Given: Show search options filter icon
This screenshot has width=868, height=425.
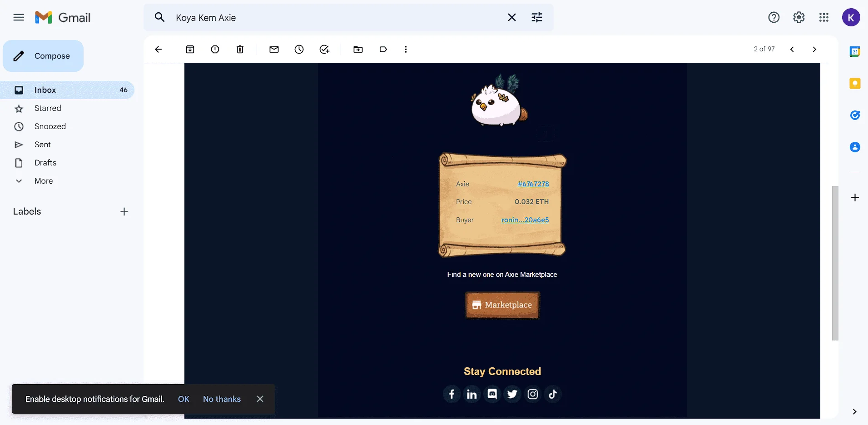Looking at the screenshot, I should click(537, 18).
